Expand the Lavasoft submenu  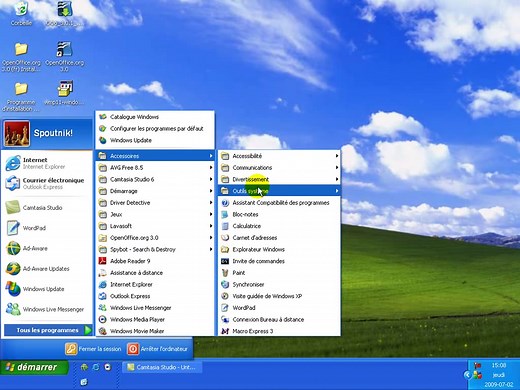point(155,226)
